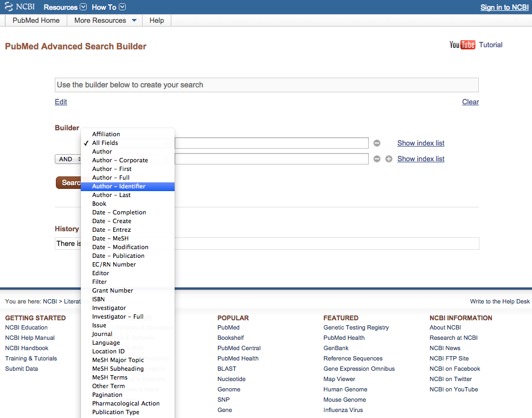Open Genetic Testing Registry link
532x418 pixels.
[x=356, y=327]
